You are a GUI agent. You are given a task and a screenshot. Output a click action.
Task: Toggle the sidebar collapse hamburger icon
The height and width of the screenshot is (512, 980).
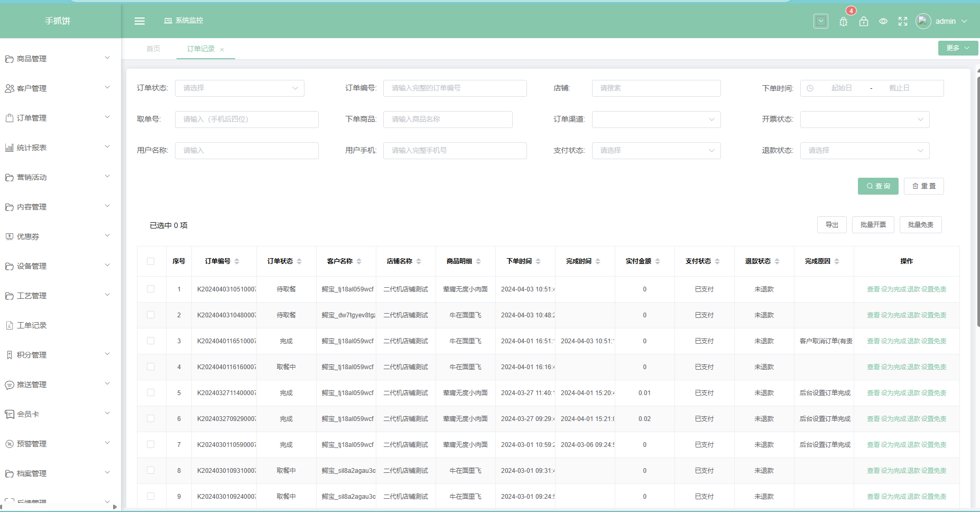[x=140, y=21]
